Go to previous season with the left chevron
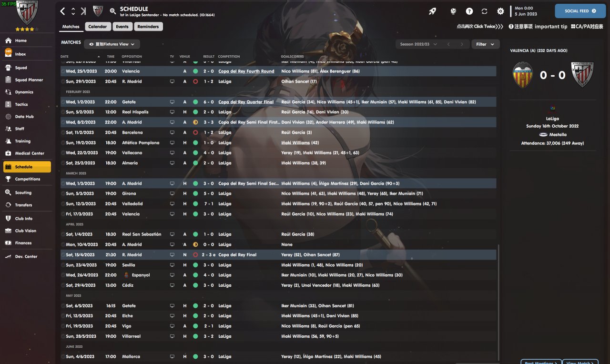This screenshot has height=364, width=610. (448, 44)
